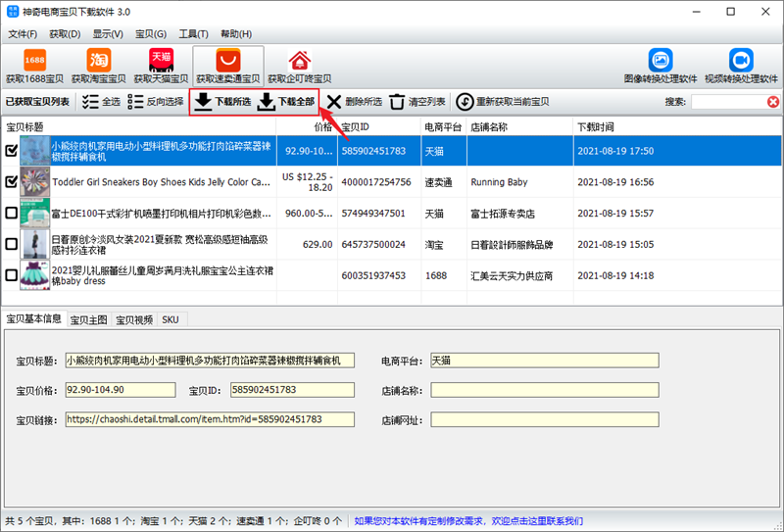Switch to the 宝贝视频 tab
Screen dimensions: 784x532
tap(134, 320)
